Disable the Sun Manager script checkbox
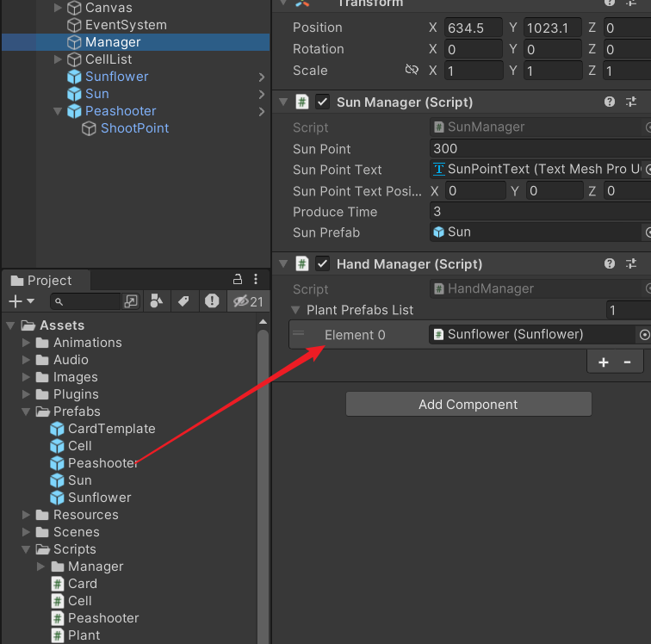Screen dimensions: 651x644 click(323, 102)
